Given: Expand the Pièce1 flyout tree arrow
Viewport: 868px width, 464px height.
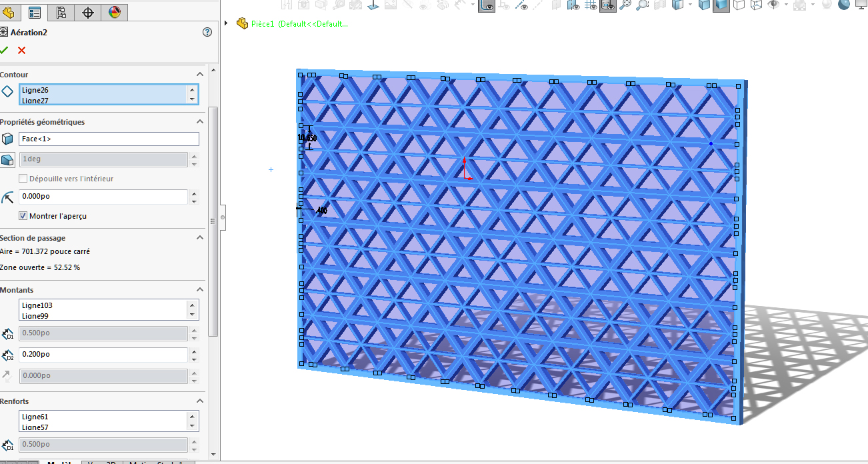Looking at the screenshot, I should (227, 23).
